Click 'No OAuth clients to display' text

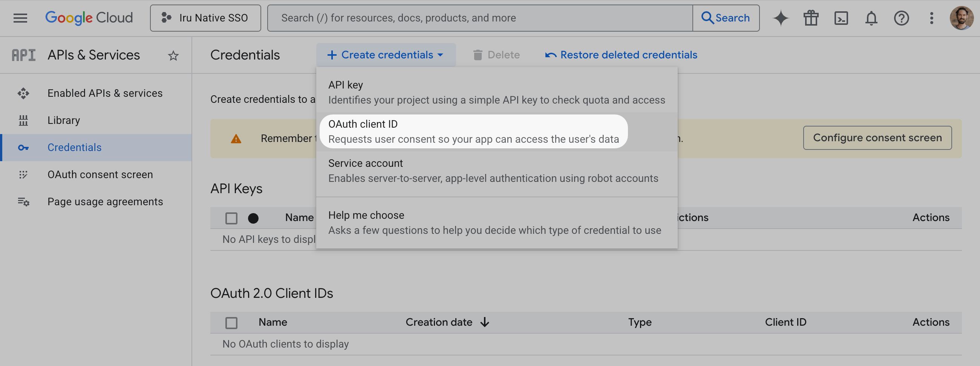(x=285, y=344)
